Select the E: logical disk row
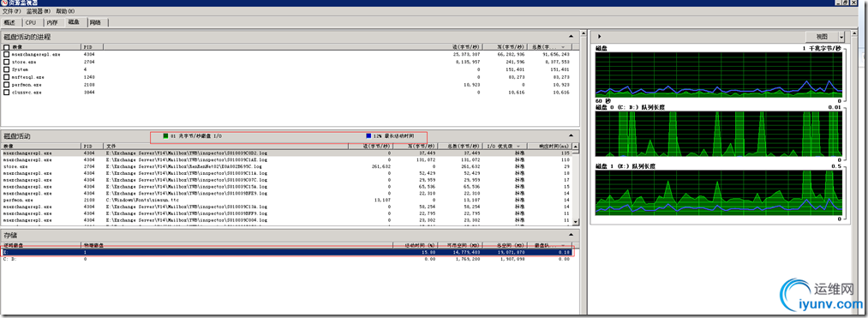Viewport: 868px width, 318px height. click(x=287, y=251)
